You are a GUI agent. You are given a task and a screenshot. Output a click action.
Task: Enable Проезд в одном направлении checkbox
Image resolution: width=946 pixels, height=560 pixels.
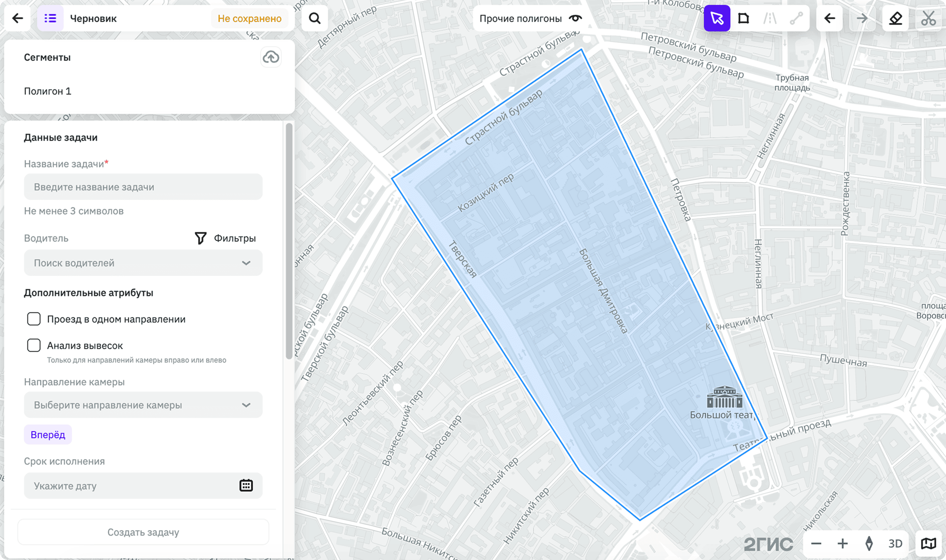click(34, 319)
